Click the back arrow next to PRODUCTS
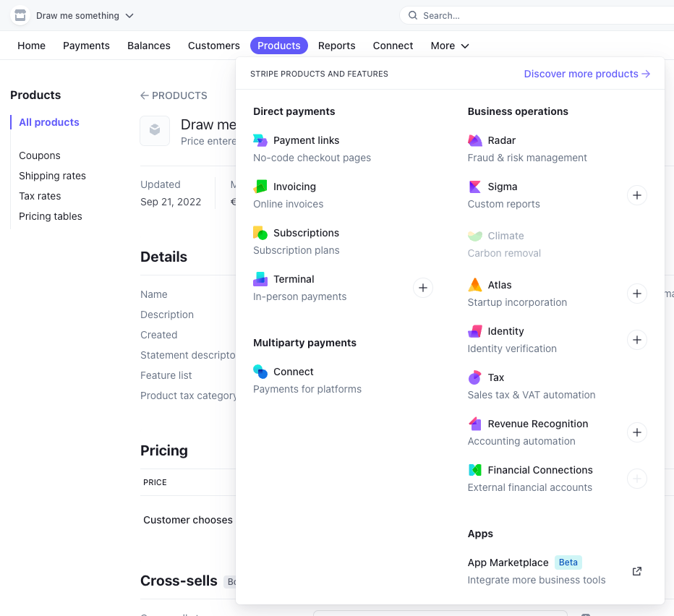 coord(145,95)
